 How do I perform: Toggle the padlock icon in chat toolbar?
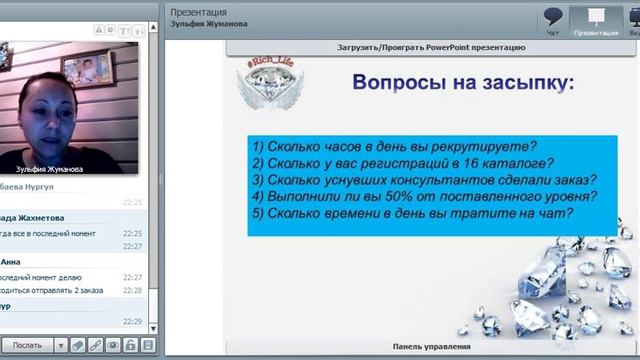[x=131, y=345]
